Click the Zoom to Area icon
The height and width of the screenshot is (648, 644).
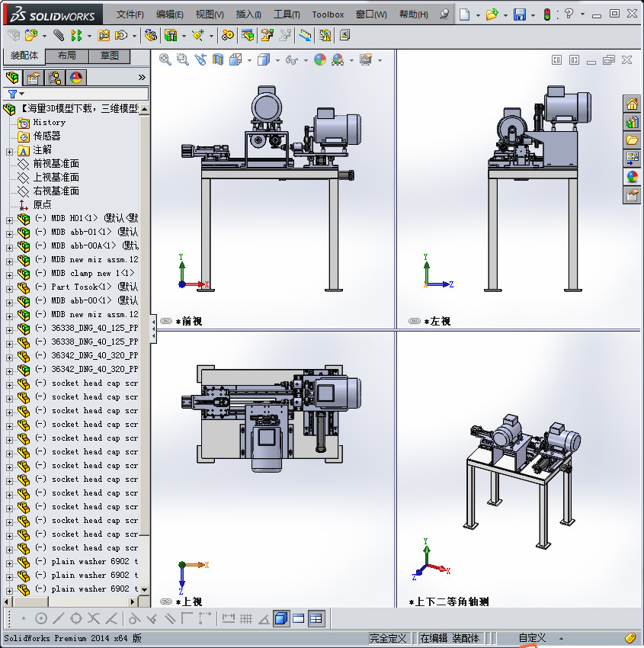183,60
